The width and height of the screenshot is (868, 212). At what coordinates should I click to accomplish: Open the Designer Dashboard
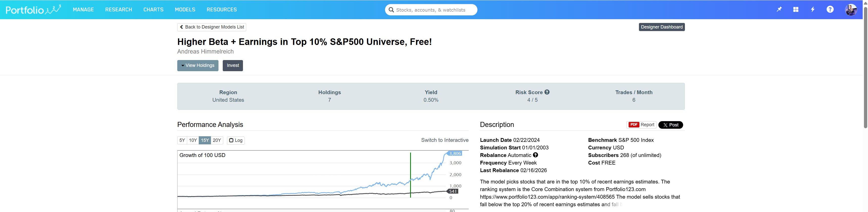661,27
